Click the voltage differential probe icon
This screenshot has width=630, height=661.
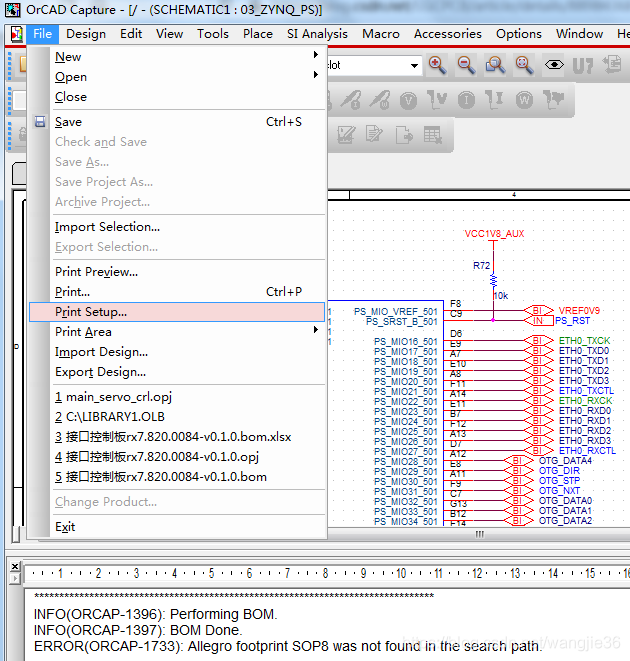pos(437,100)
